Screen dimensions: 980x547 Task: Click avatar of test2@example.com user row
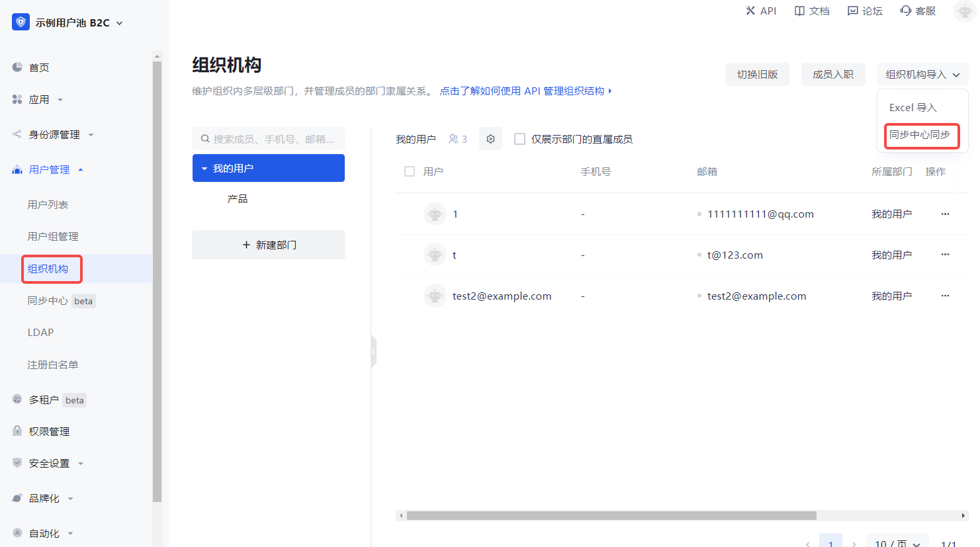435,296
